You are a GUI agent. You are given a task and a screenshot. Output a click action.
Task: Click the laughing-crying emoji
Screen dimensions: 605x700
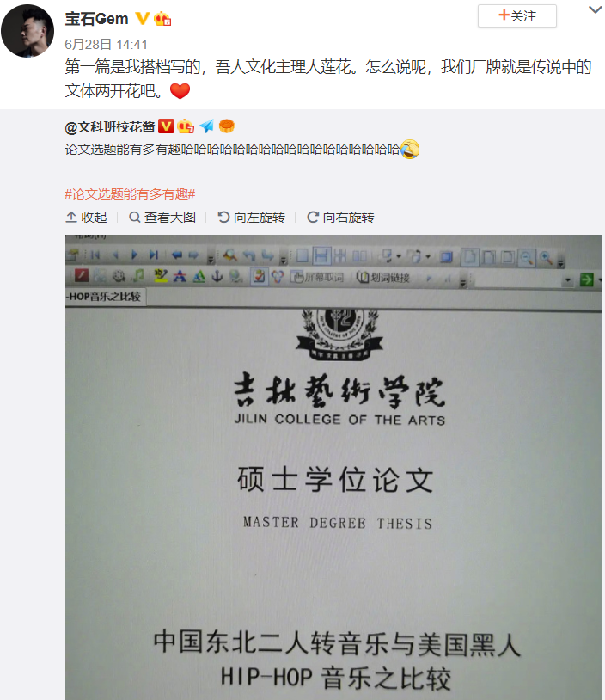tap(410, 149)
